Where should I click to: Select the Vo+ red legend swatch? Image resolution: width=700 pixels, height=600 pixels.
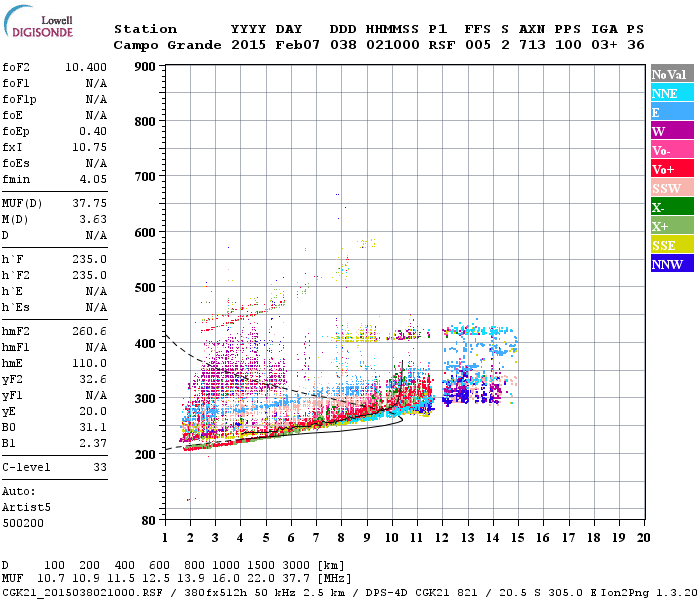[672, 169]
